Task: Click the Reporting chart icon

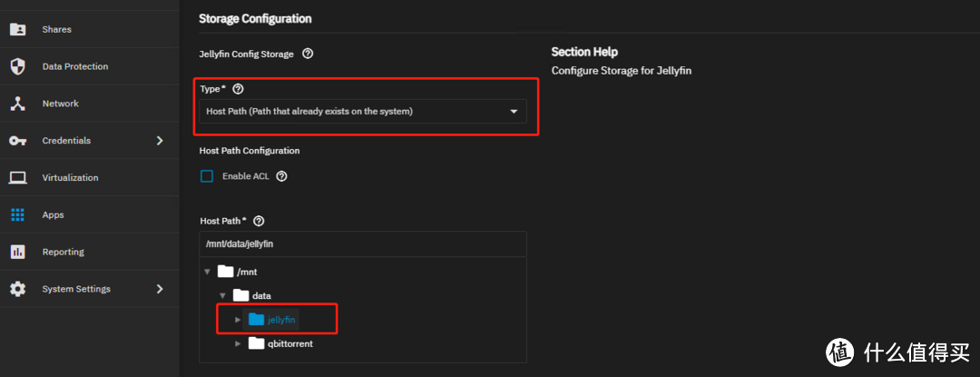Action: pyautogui.click(x=17, y=252)
